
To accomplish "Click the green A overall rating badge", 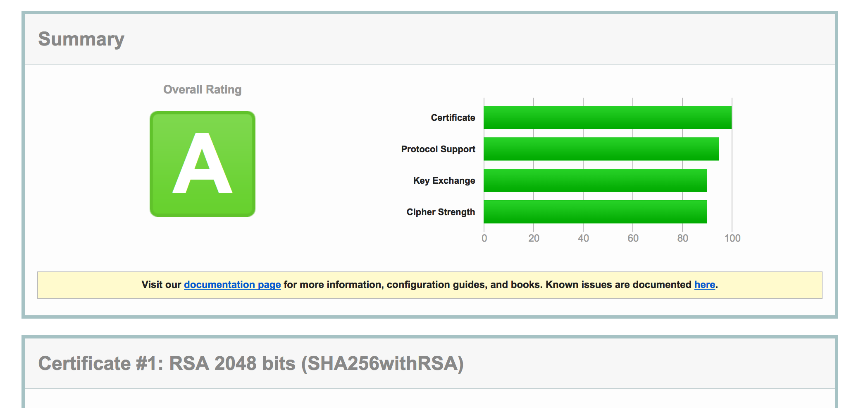I will point(203,164).
